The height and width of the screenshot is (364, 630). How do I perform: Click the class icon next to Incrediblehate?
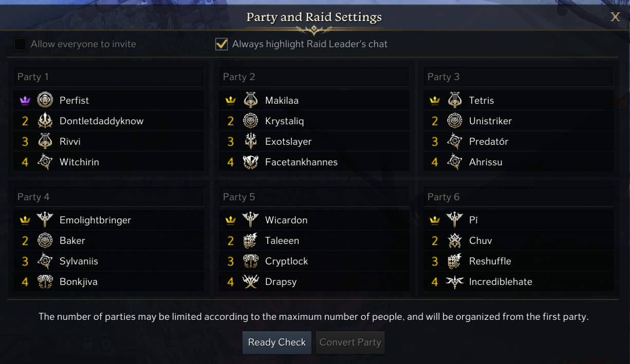click(x=455, y=281)
